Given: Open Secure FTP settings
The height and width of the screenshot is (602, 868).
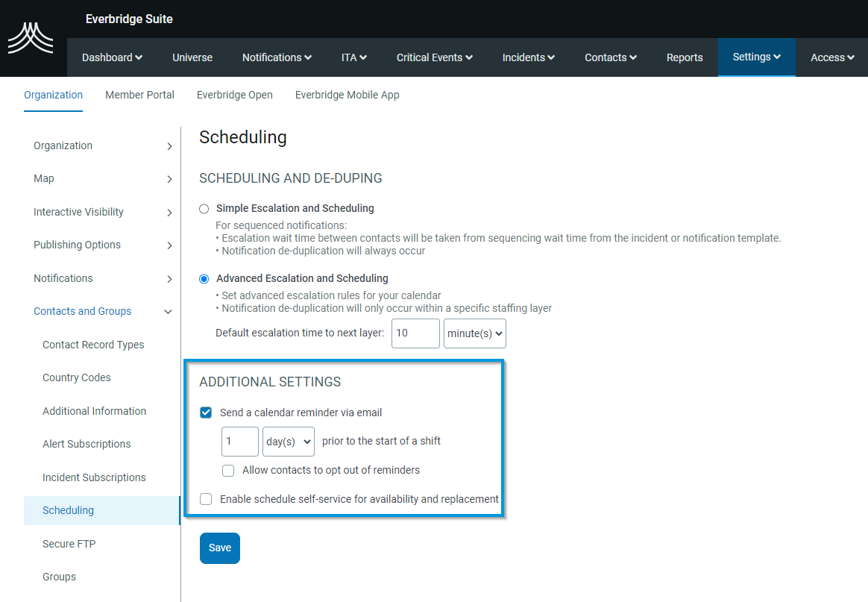Looking at the screenshot, I should click(x=69, y=544).
